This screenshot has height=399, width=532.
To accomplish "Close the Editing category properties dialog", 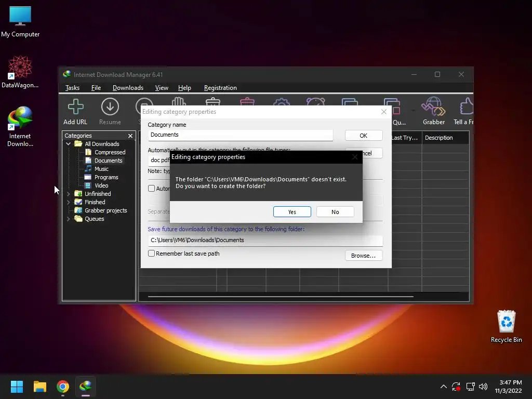I will coord(384,112).
